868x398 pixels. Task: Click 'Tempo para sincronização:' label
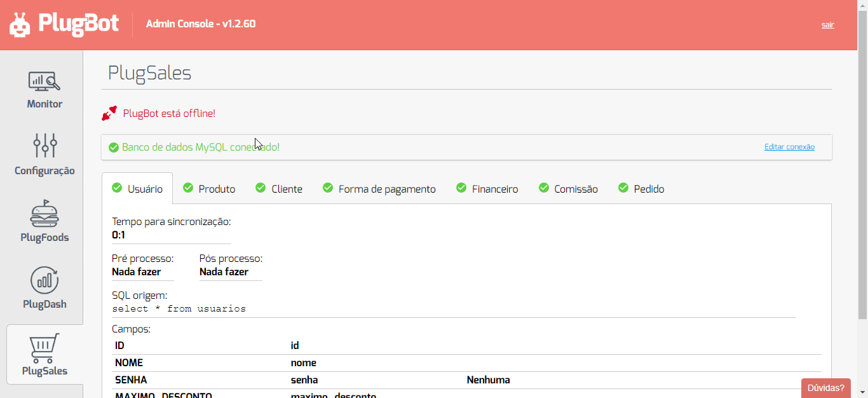click(x=172, y=222)
